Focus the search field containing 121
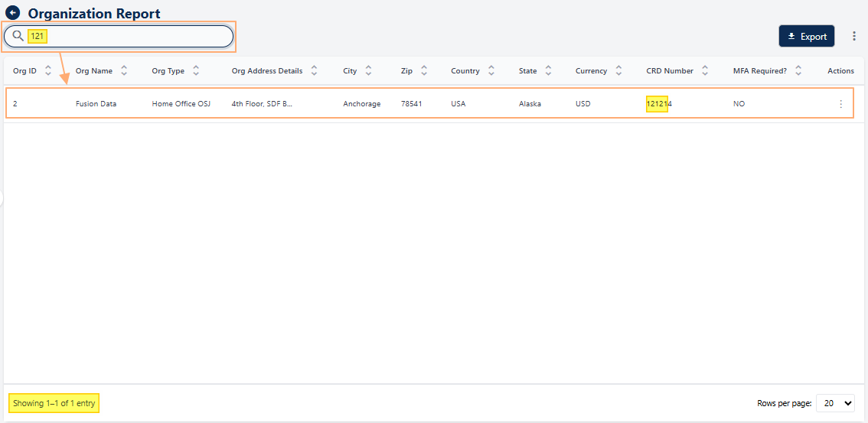The image size is (868, 423). (x=130, y=36)
